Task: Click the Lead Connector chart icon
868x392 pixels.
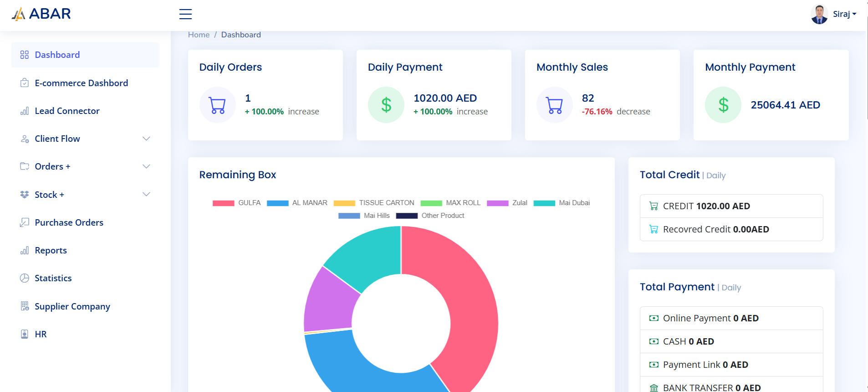Action: (25, 111)
